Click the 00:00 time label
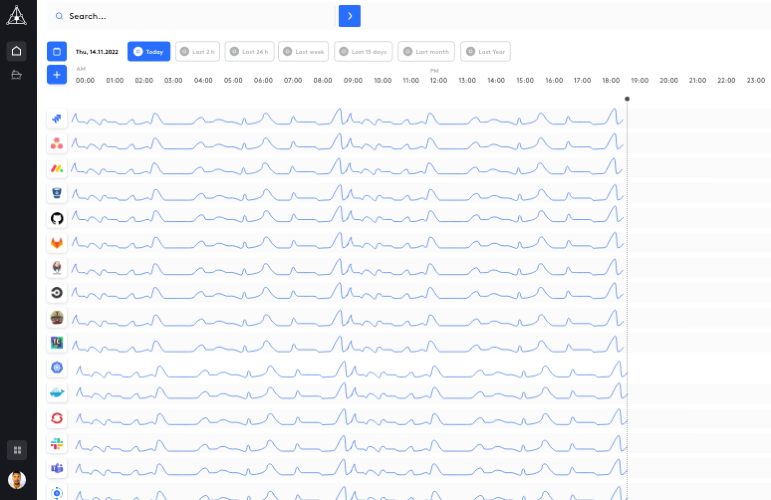Viewport: 771px width, 500px height. tap(85, 81)
